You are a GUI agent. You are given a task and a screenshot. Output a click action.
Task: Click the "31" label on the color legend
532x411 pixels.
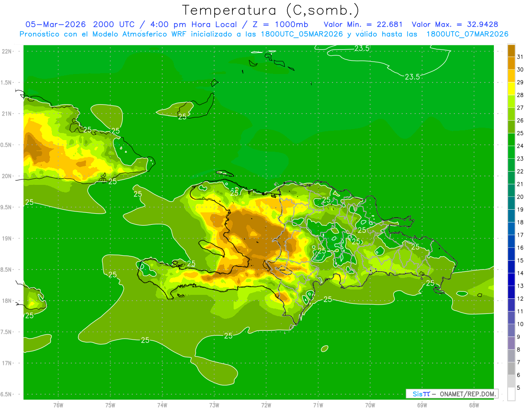(x=520, y=57)
